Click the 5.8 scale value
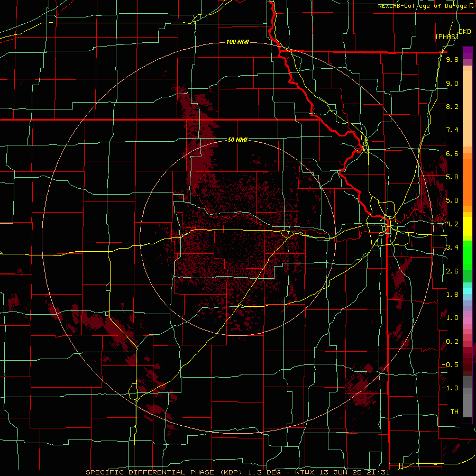The height and width of the screenshot is (476, 476). point(452,177)
